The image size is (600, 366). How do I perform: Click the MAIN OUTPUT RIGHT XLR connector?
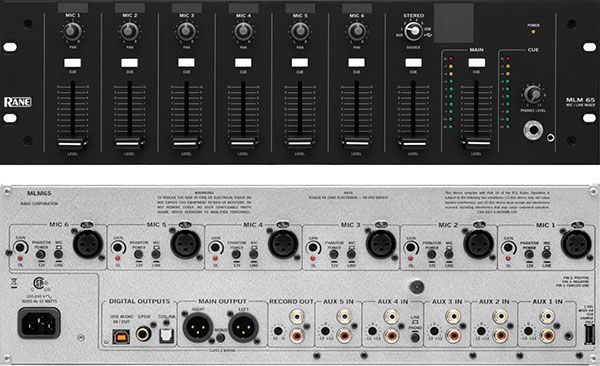pyautogui.click(x=198, y=327)
